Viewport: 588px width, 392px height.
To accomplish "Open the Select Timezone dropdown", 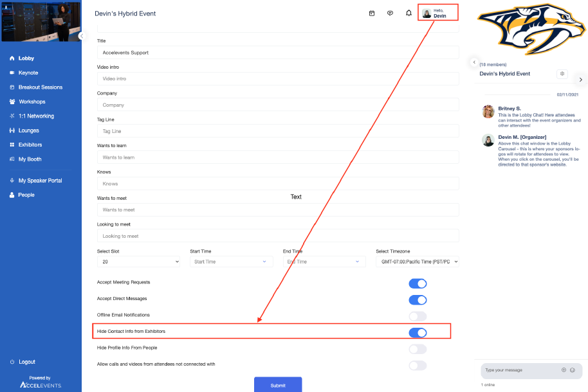I will pyautogui.click(x=417, y=262).
